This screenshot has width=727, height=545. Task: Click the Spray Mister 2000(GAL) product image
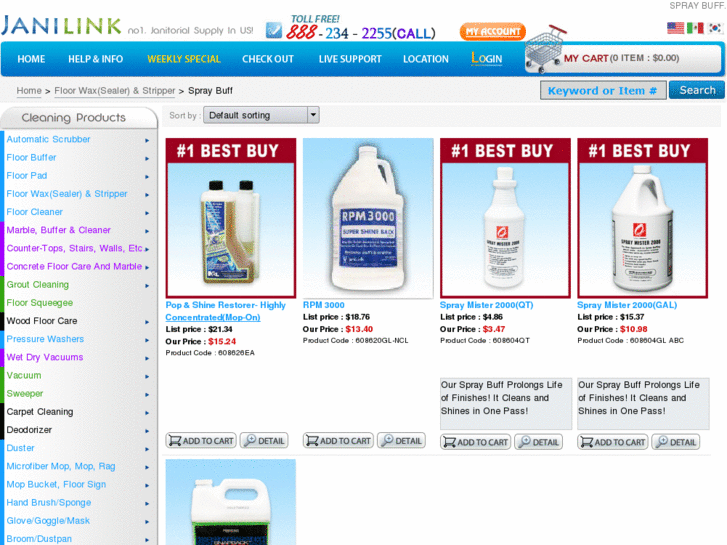(x=642, y=218)
